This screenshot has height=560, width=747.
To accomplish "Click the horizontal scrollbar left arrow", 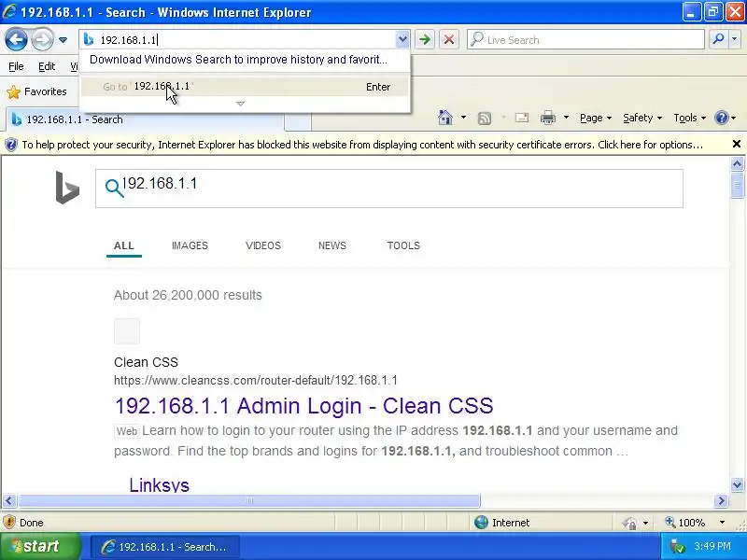I will click(x=9, y=500).
